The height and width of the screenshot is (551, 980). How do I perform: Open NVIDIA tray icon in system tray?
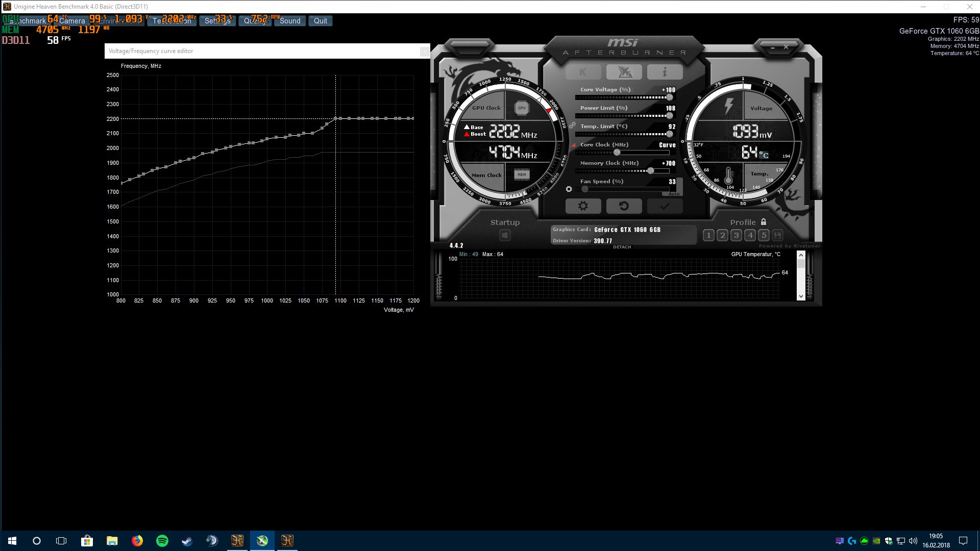pos(876,541)
